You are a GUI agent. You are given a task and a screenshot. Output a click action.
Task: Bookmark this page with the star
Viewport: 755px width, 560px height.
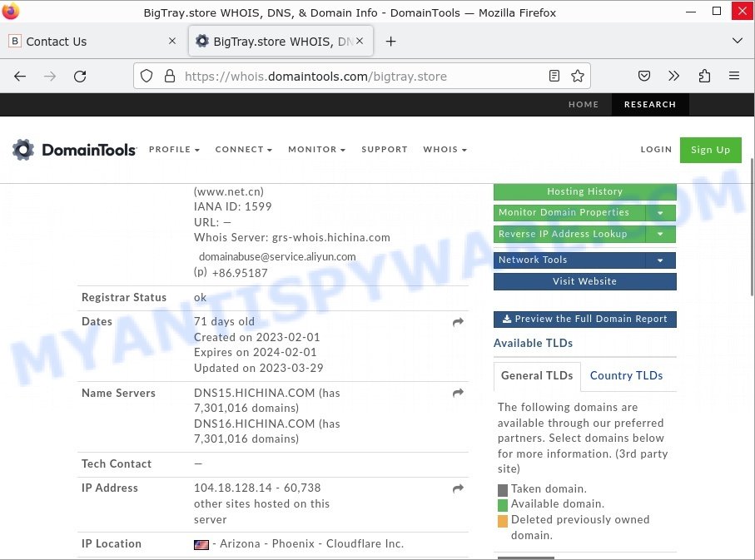point(578,76)
